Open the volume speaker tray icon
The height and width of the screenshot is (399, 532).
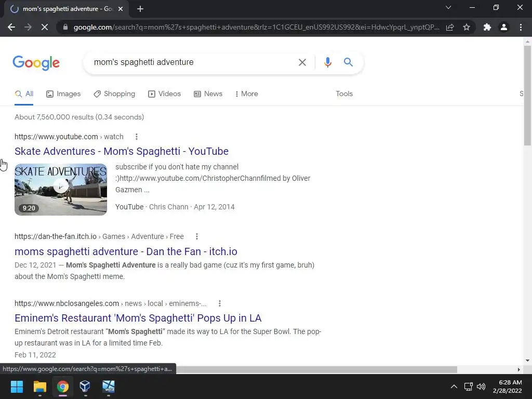point(481,387)
